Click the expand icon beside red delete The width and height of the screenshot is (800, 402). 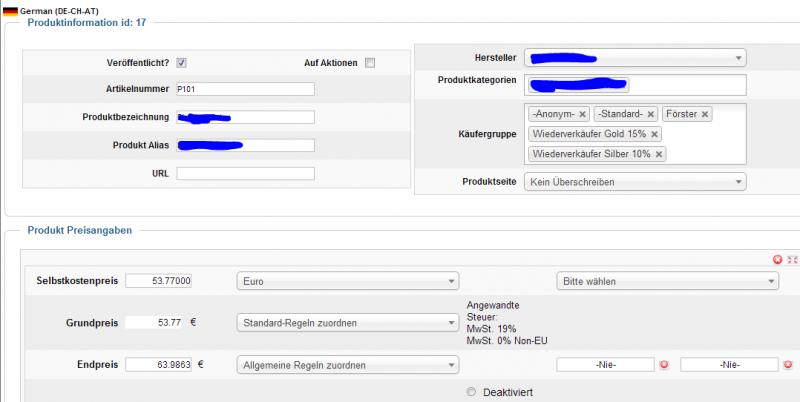pos(792,259)
